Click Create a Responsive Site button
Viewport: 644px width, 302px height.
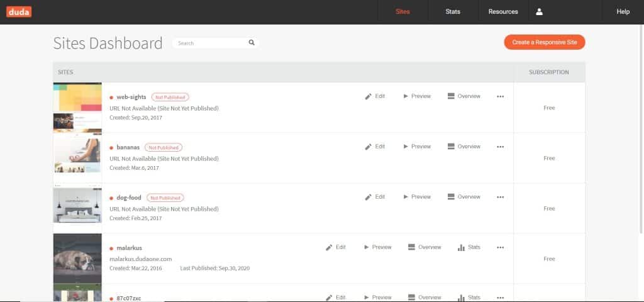(544, 42)
